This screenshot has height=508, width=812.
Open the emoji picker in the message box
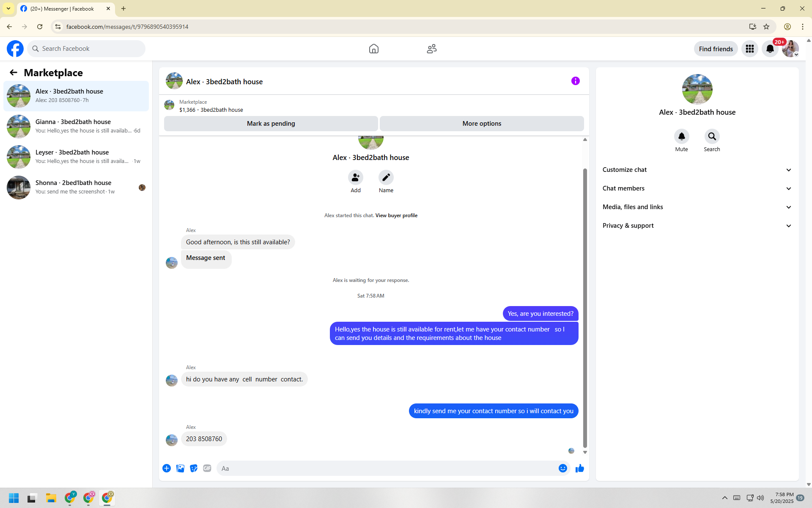click(x=562, y=468)
